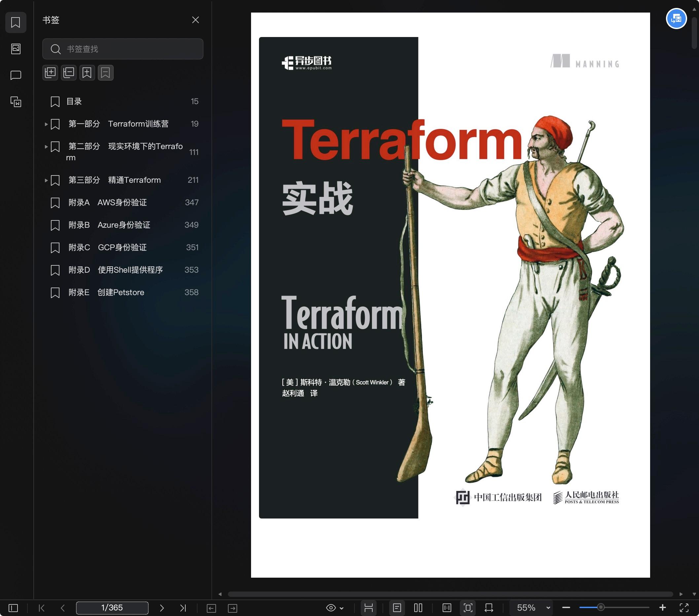Image resolution: width=699 pixels, height=616 pixels.
Task: Jump to 第三部分 精通Terraform
Action: coord(115,180)
